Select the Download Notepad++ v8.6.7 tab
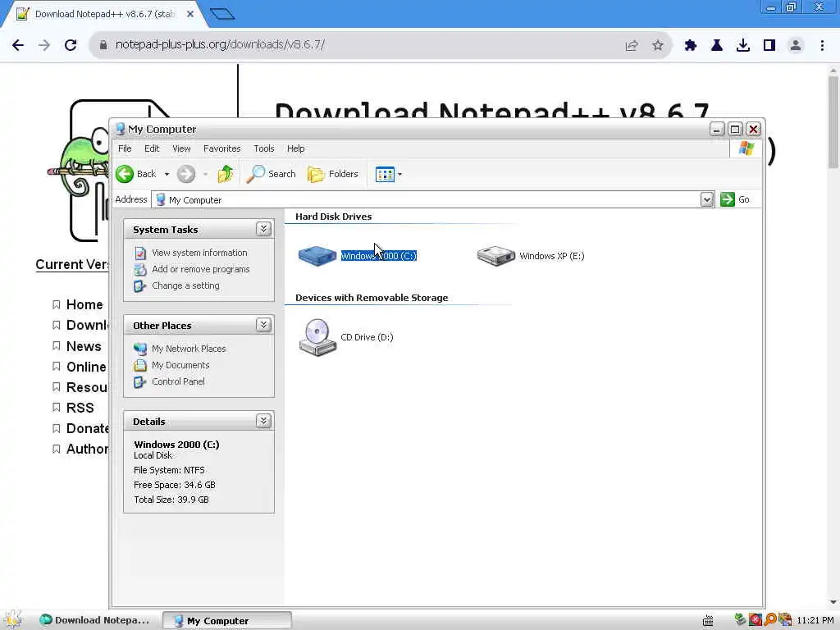 103,14
